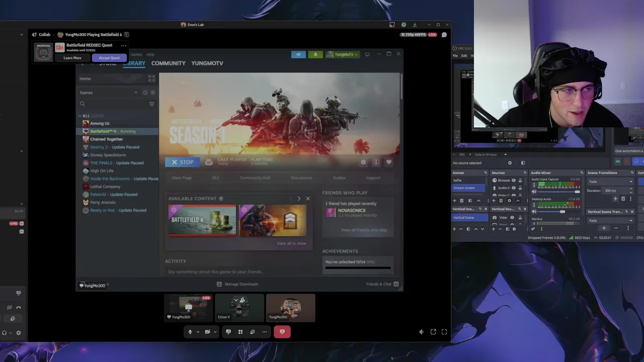Click the share screen icon in Discord call bar
This screenshot has width=644, height=362.
pos(228,332)
